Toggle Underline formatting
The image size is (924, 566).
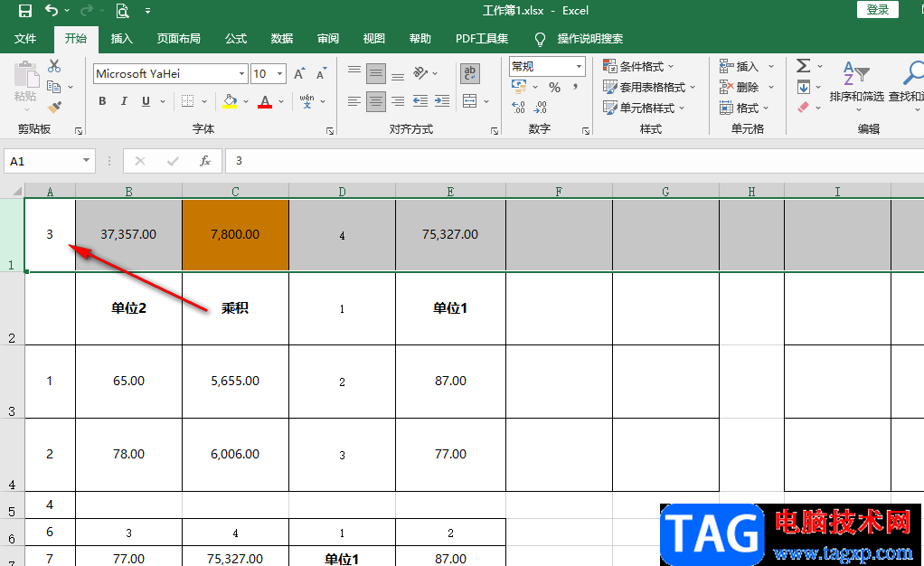(146, 101)
